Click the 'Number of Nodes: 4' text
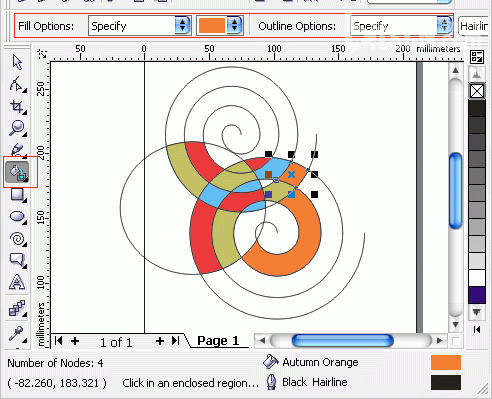This screenshot has width=492, height=399. (55, 363)
